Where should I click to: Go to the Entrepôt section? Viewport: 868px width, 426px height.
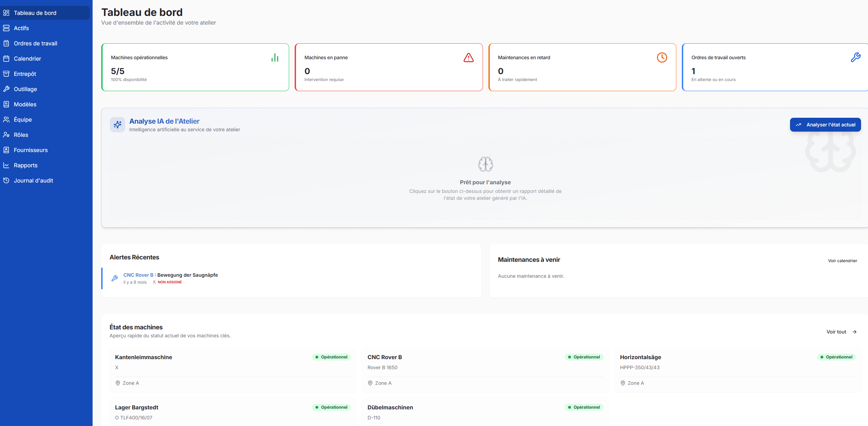45,74
